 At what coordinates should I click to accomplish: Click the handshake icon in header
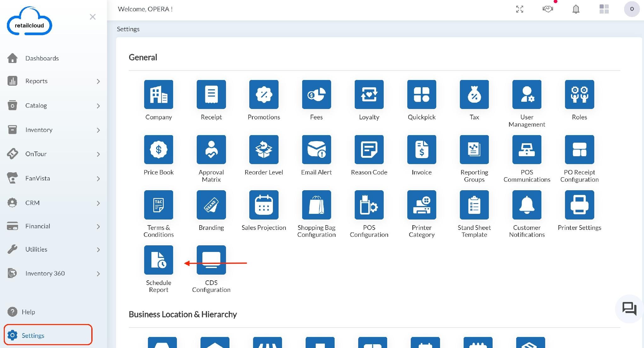(x=548, y=9)
